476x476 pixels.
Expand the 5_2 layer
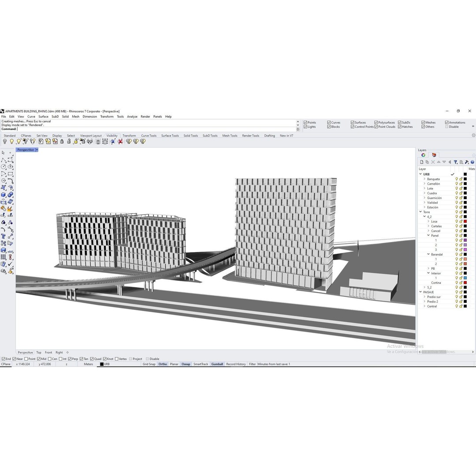pos(424,287)
